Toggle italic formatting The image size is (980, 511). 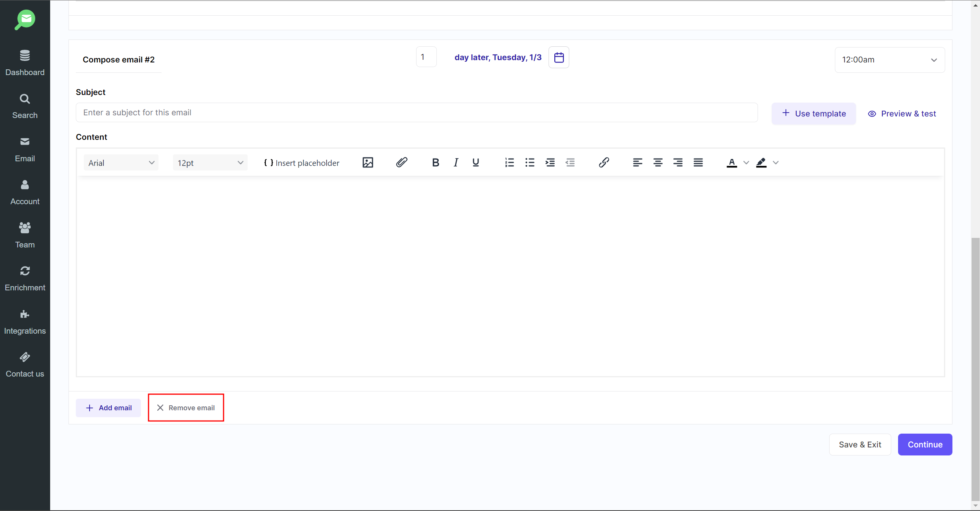[456, 162]
